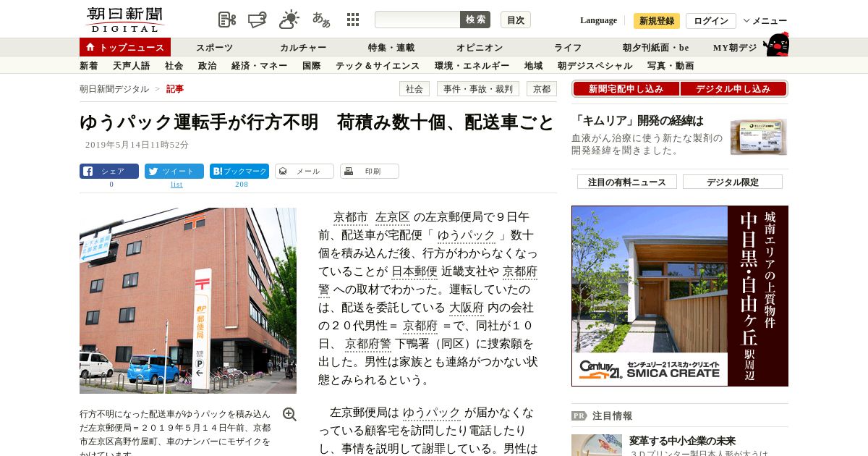Open 特集・連載 tab
This screenshot has width=868, height=456.
[x=391, y=48]
